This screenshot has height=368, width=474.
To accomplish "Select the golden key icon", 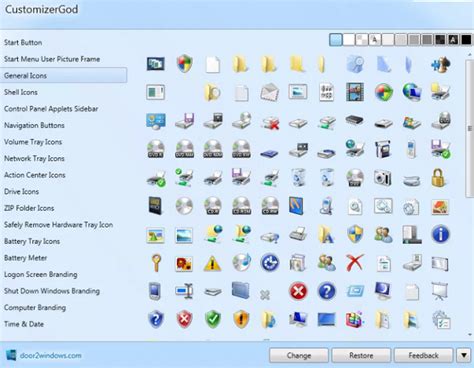I will (x=156, y=262).
